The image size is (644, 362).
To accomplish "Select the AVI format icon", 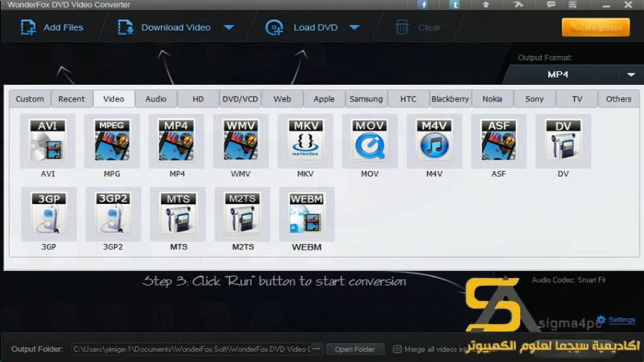I will coord(48,141).
